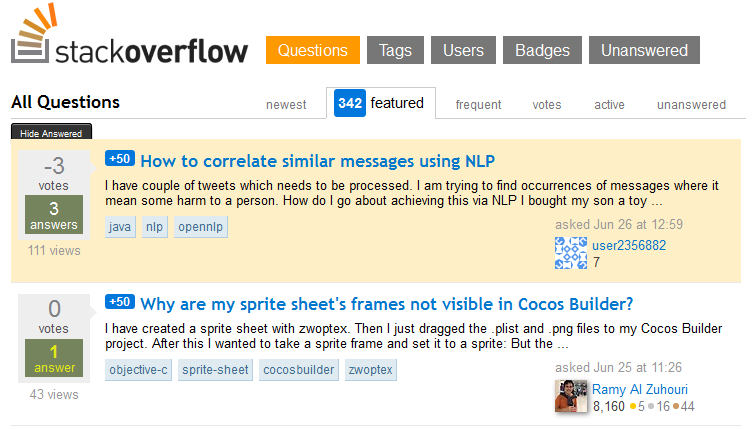Switch to the newest questions tab
This screenshot has height=429, width=752.
point(286,104)
